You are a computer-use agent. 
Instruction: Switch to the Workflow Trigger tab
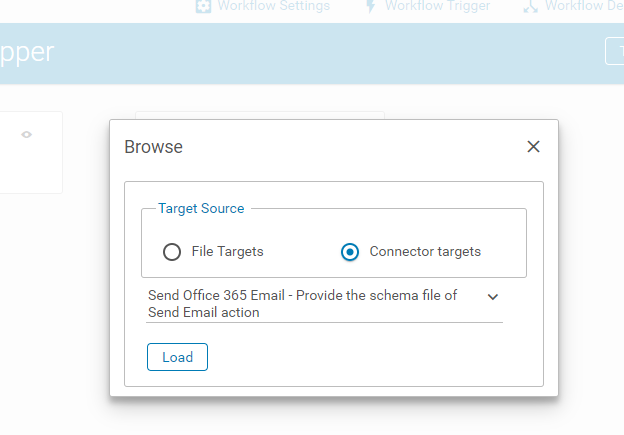pos(428,6)
